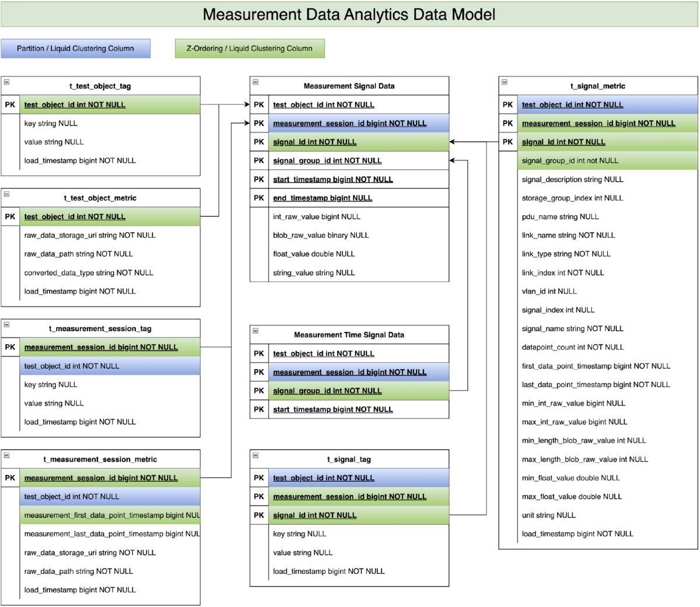Viewport: 700px width, 607px height.
Task: Collapse the t_measurement_session_tag table
Action: pos(6,325)
